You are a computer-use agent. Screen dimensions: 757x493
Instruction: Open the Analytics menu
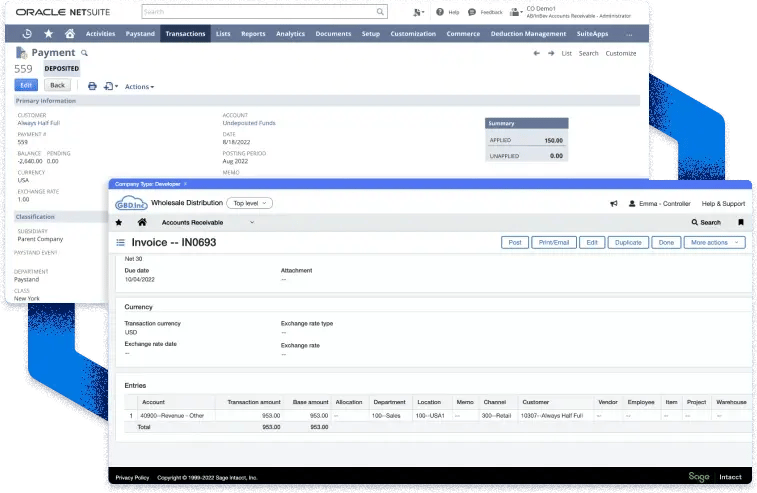(x=290, y=34)
